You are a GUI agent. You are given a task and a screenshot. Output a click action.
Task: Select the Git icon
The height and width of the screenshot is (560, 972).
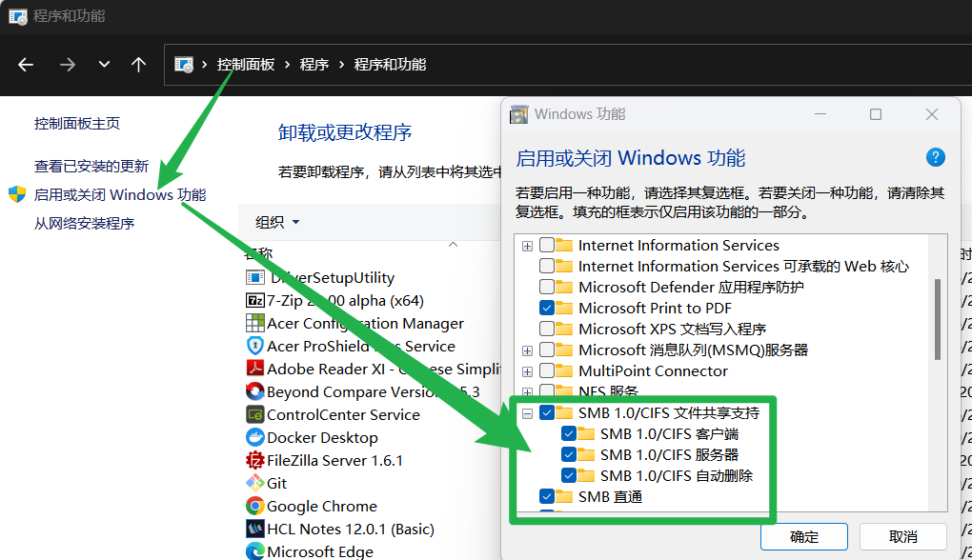coord(254,483)
